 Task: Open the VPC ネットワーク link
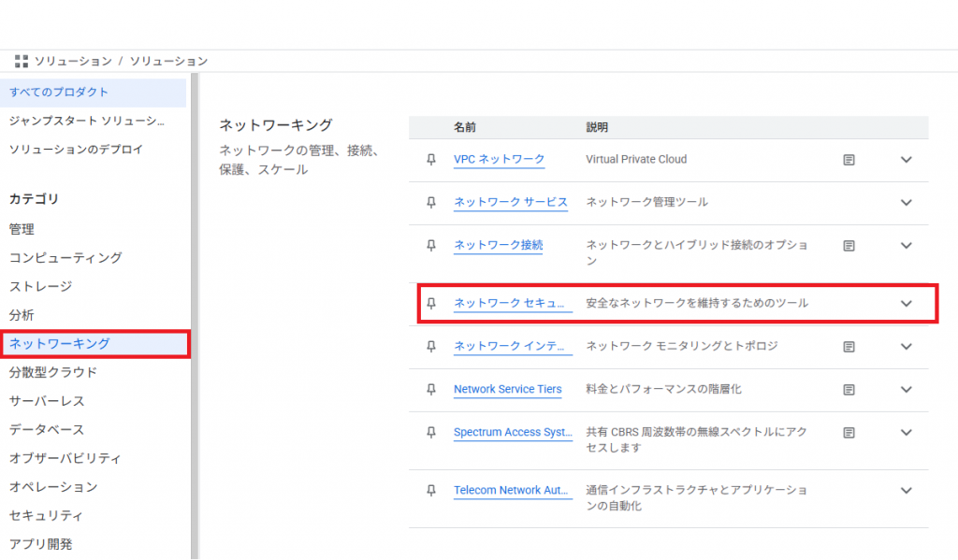point(500,159)
